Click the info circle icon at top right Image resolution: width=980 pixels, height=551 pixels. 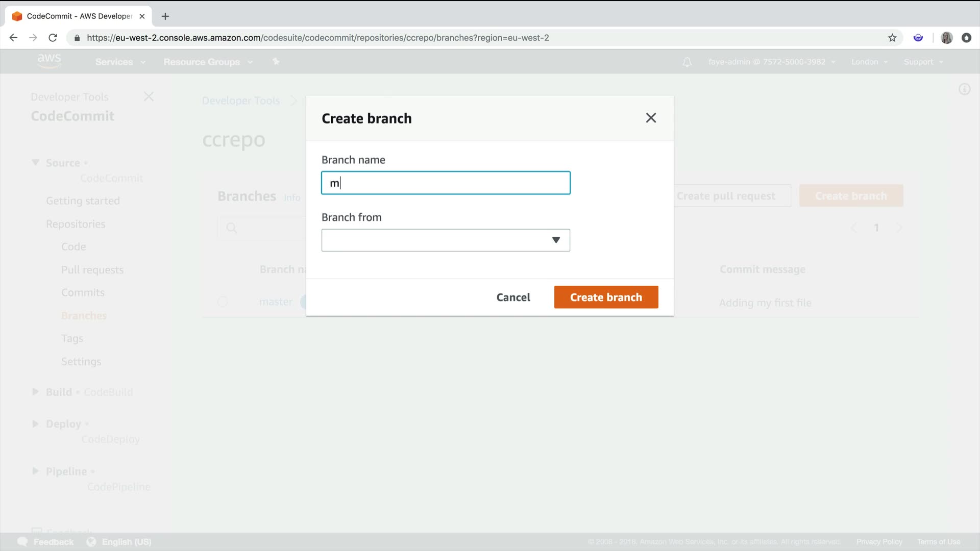964,90
